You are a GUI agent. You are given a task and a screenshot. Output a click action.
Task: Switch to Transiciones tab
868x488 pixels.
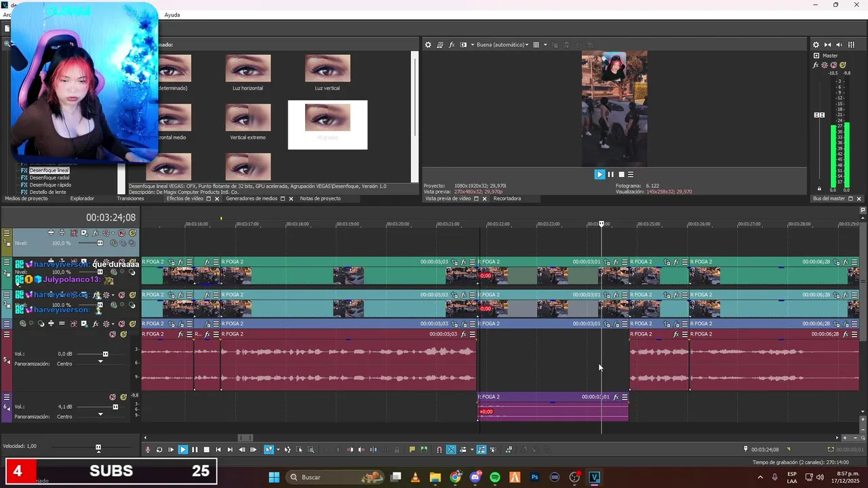130,199
